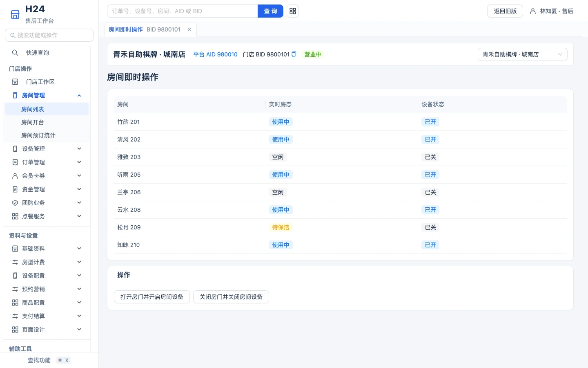
Task: Click the 待保洁 status of 松月 209
Action: pyautogui.click(x=281, y=227)
